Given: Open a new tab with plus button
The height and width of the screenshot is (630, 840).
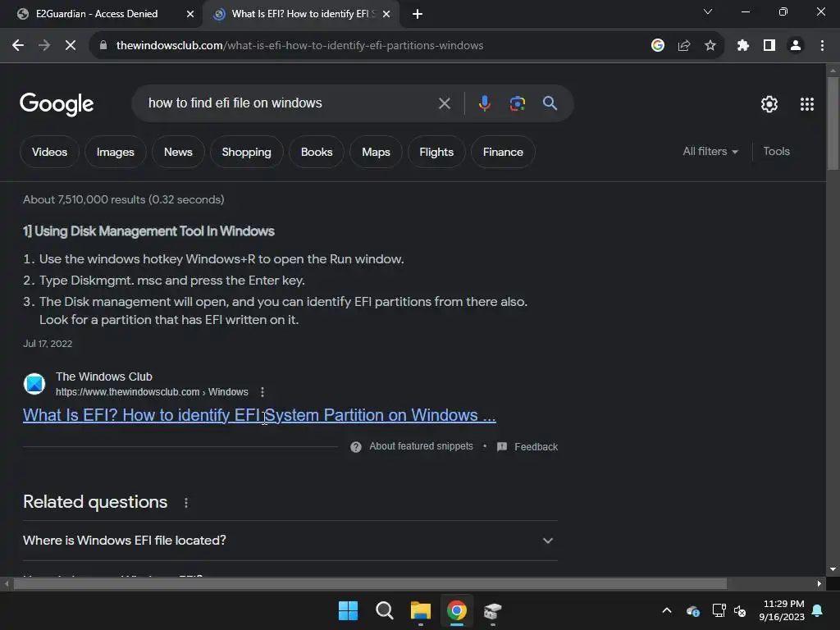Looking at the screenshot, I should tap(418, 14).
